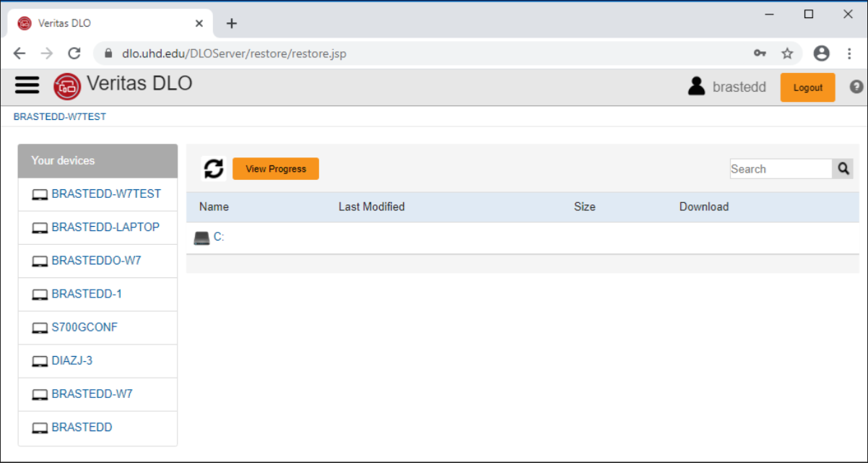This screenshot has width=868, height=463.
Task: Click the Name column header
Action: 214,207
